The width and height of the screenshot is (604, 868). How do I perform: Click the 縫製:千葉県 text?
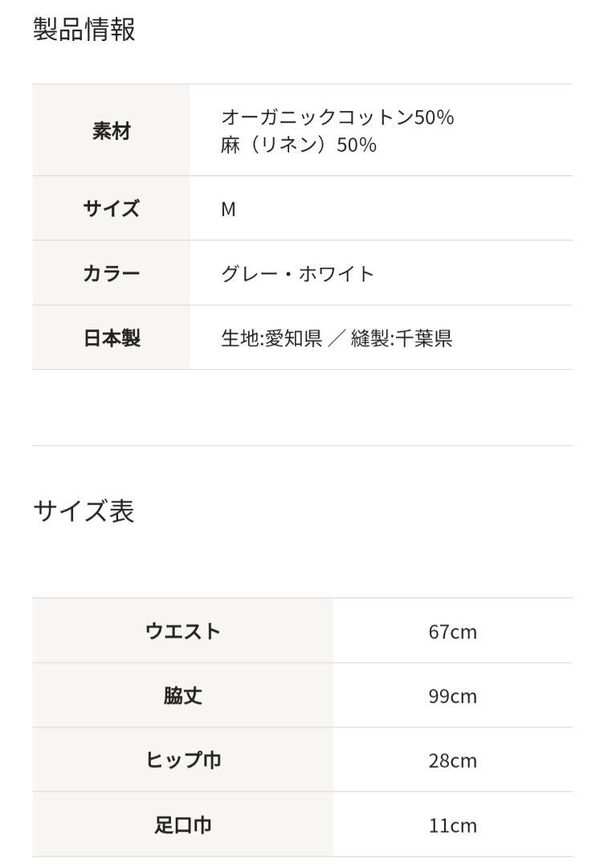[x=402, y=338]
